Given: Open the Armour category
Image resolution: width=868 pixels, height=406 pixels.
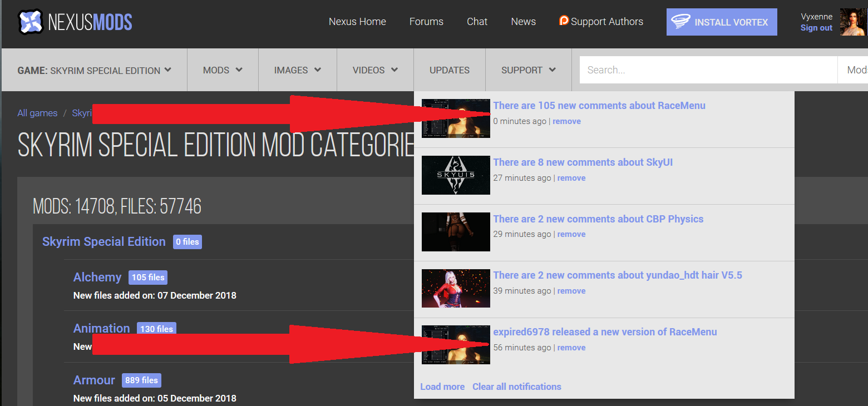Looking at the screenshot, I should (x=94, y=380).
